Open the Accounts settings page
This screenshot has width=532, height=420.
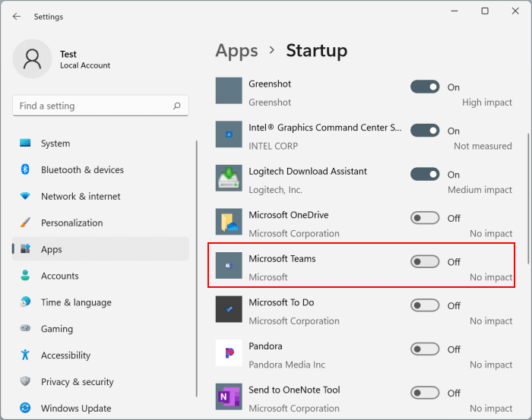(x=100, y=275)
